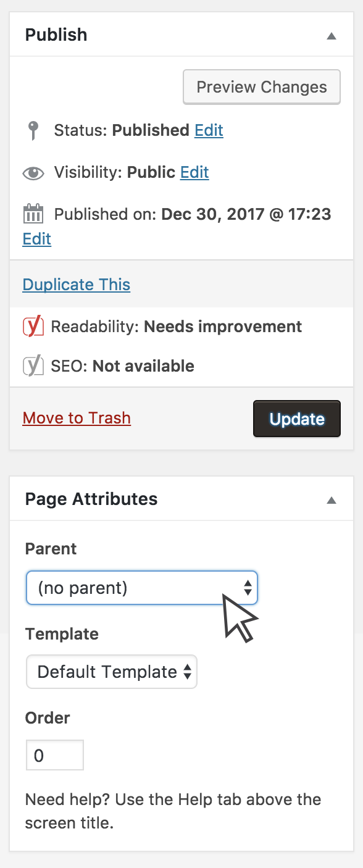
Task: Click the Update button
Action: [297, 419]
